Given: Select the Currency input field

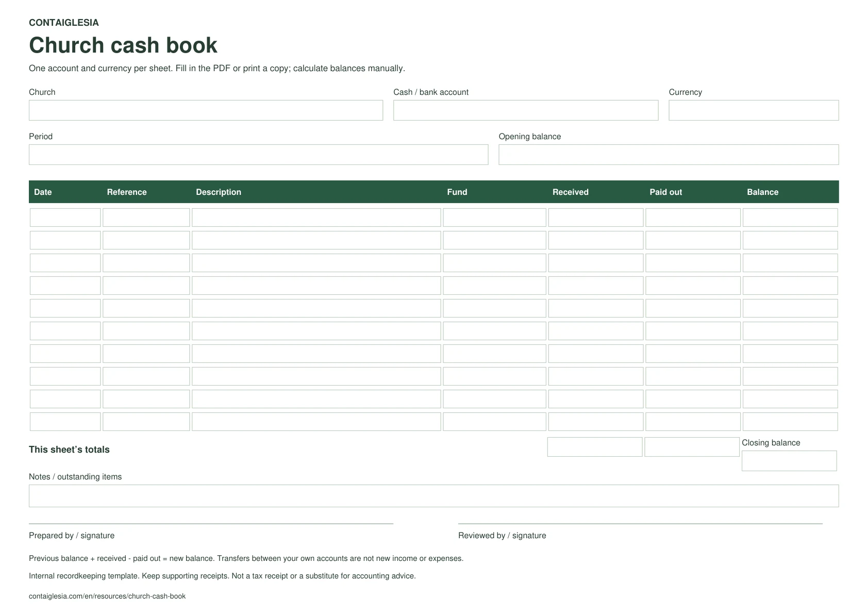Looking at the screenshot, I should [754, 110].
